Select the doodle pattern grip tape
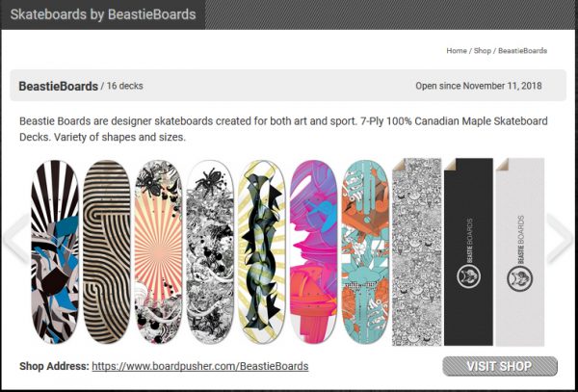 click(x=416, y=252)
